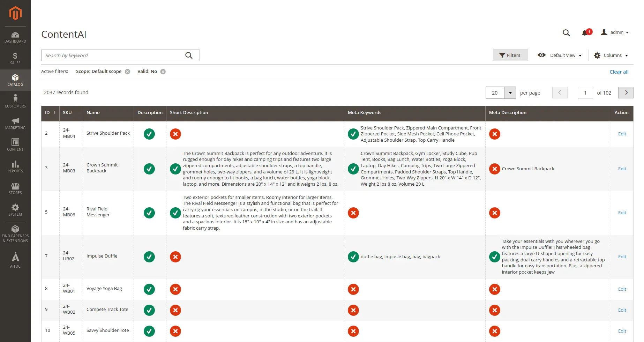The image size is (644, 342).
Task: Open the Customers sidebar section
Action: (x=15, y=101)
